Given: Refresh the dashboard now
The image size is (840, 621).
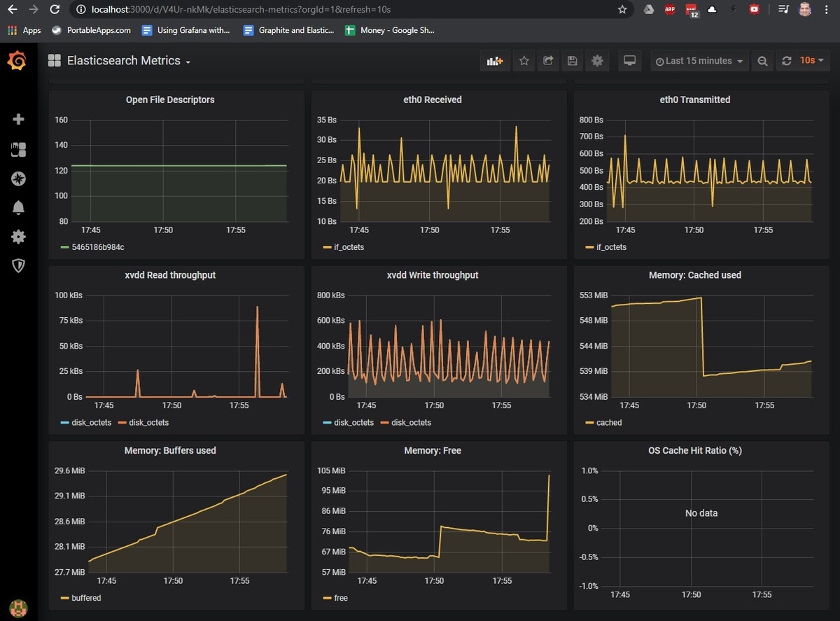Looking at the screenshot, I should tap(786, 61).
